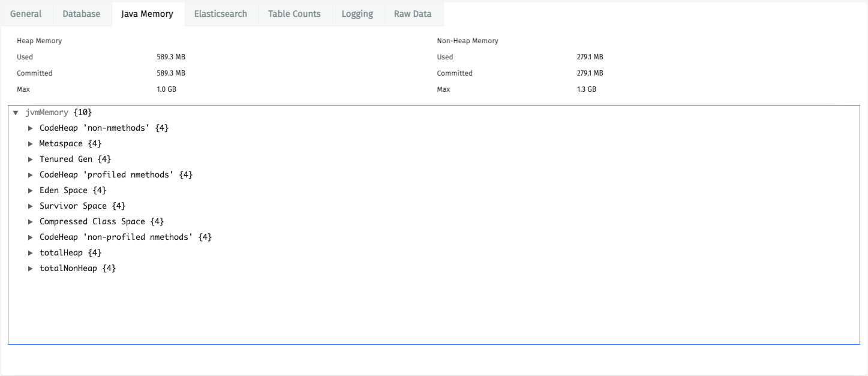Select the Java Memory tab
The height and width of the screenshot is (376, 868).
tap(148, 14)
